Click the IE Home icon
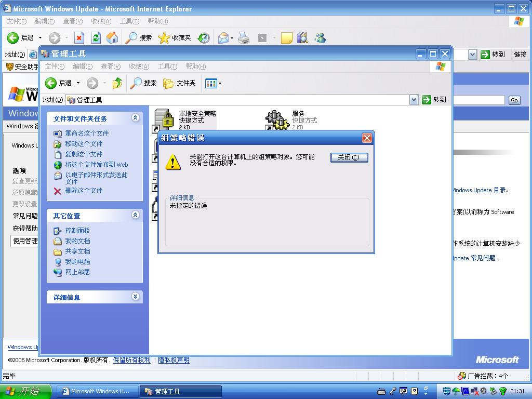The height and width of the screenshot is (399, 532). (x=112, y=37)
